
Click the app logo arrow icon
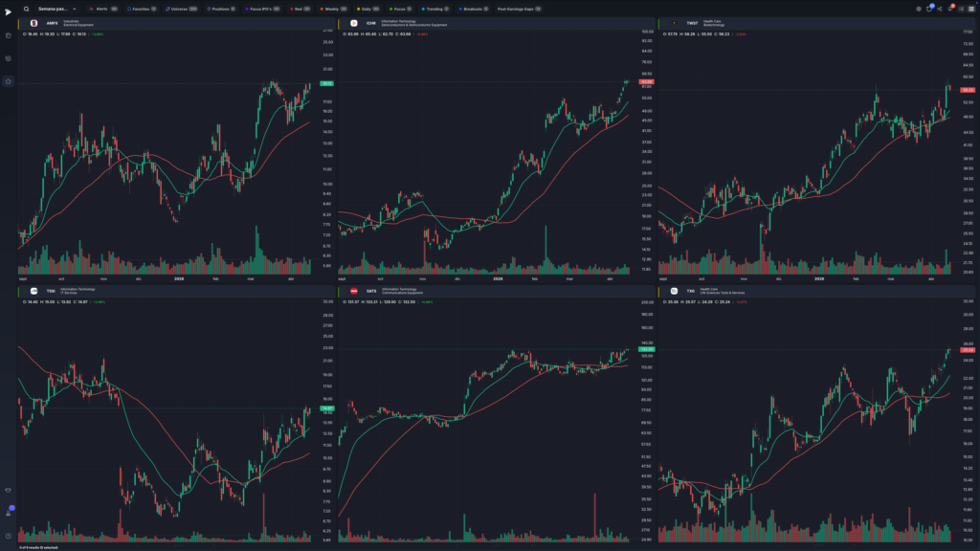click(x=8, y=11)
